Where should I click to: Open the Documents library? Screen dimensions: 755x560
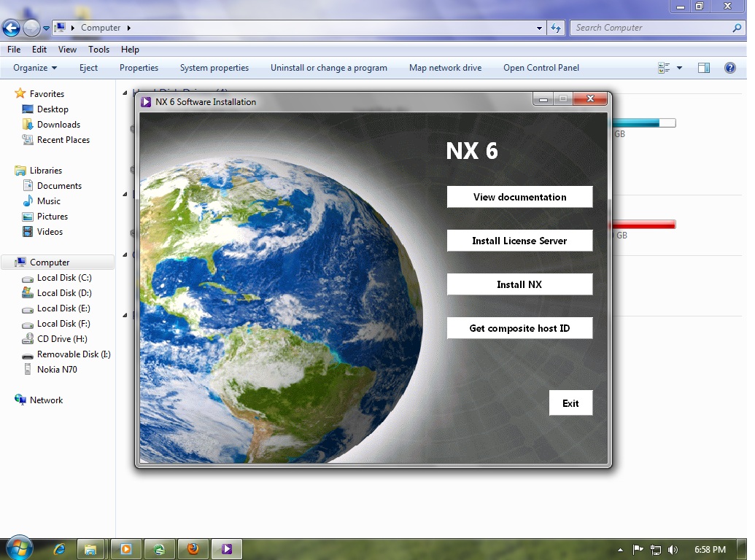click(59, 186)
